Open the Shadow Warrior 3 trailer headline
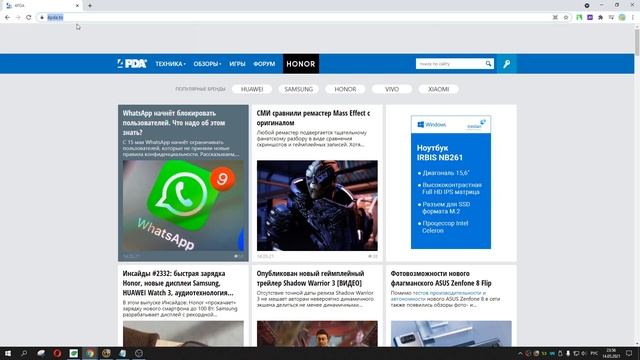This screenshot has height=360, width=640. [x=310, y=278]
